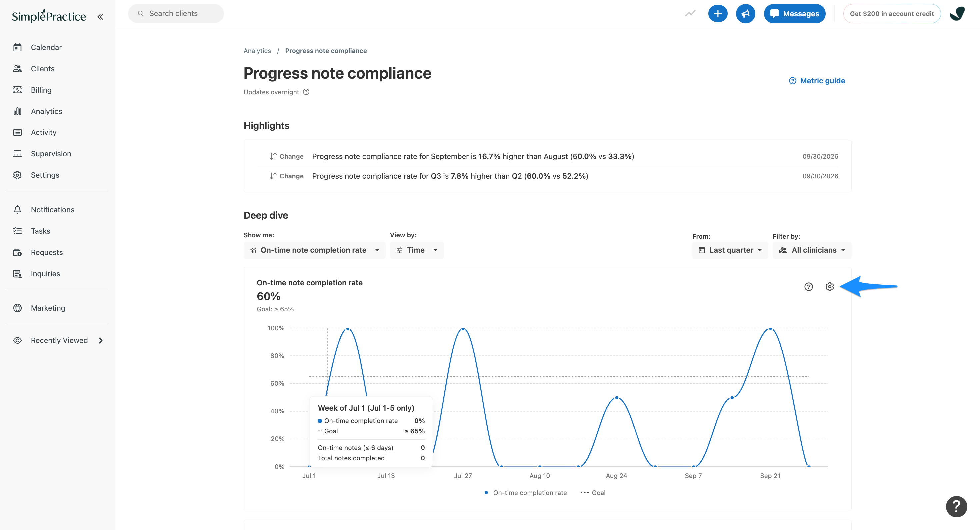Click the Aug 24 50% data point
Viewport: 980px width, 530px height.
point(616,398)
